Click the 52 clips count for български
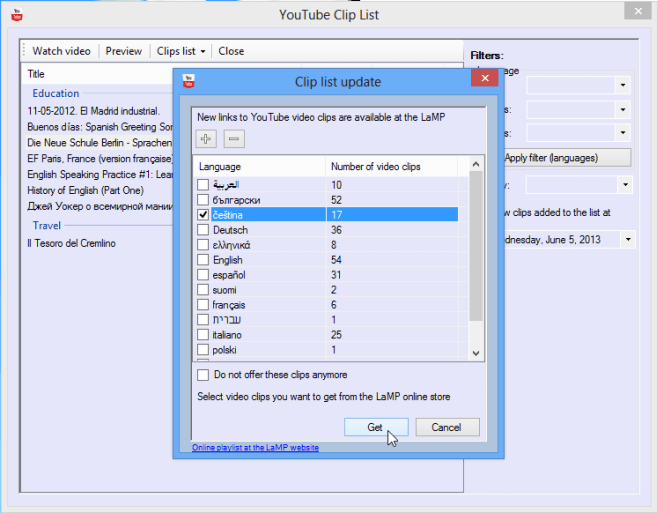The height and width of the screenshot is (513, 658). point(336,200)
